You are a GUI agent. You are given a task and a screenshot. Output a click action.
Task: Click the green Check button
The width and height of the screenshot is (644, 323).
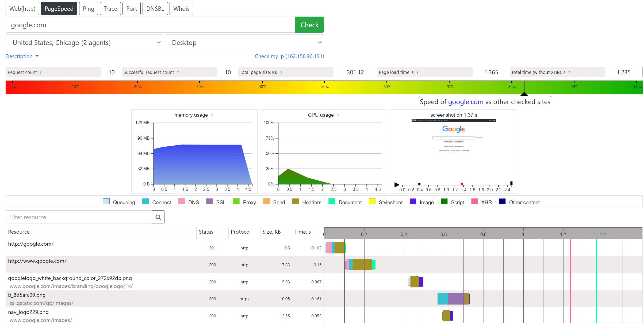pyautogui.click(x=309, y=25)
